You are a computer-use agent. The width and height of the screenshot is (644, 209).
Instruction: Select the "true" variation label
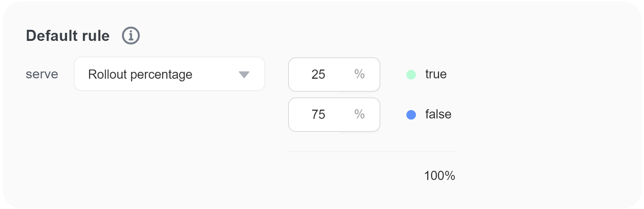pyautogui.click(x=436, y=74)
